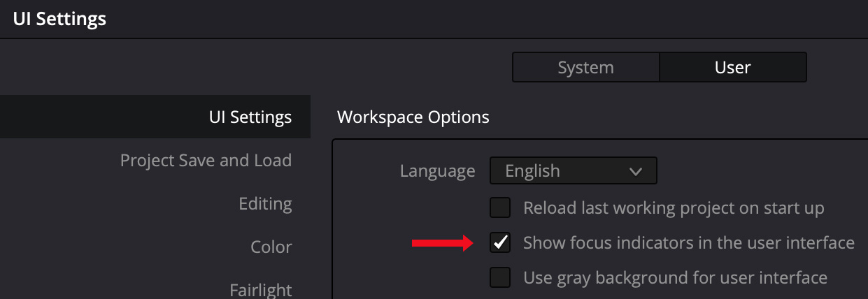The image size is (868, 299).
Task: Enable Reload last working project checkbox
Action: tap(500, 207)
